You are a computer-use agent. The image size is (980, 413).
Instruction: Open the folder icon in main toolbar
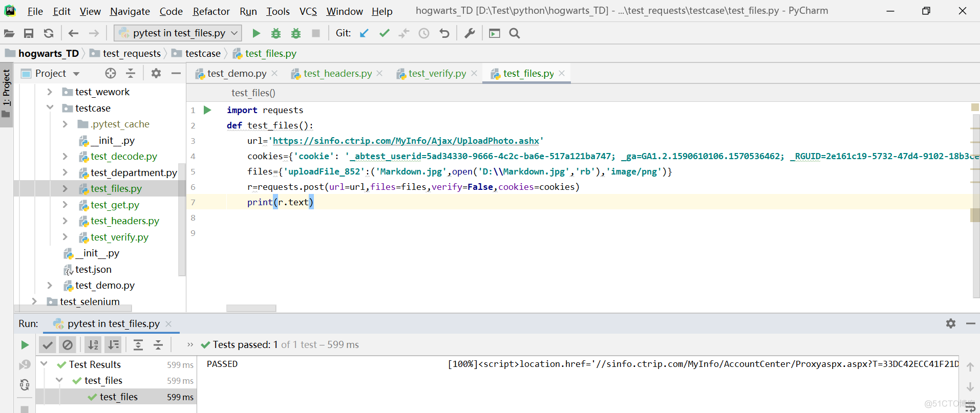tap(9, 33)
